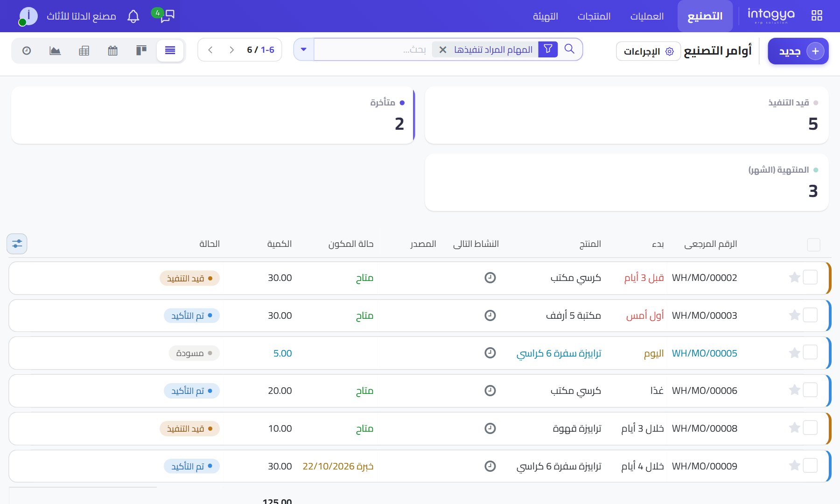This screenshot has height=504, width=840.
Task: Open the notifications bell icon
Action: [x=133, y=16]
